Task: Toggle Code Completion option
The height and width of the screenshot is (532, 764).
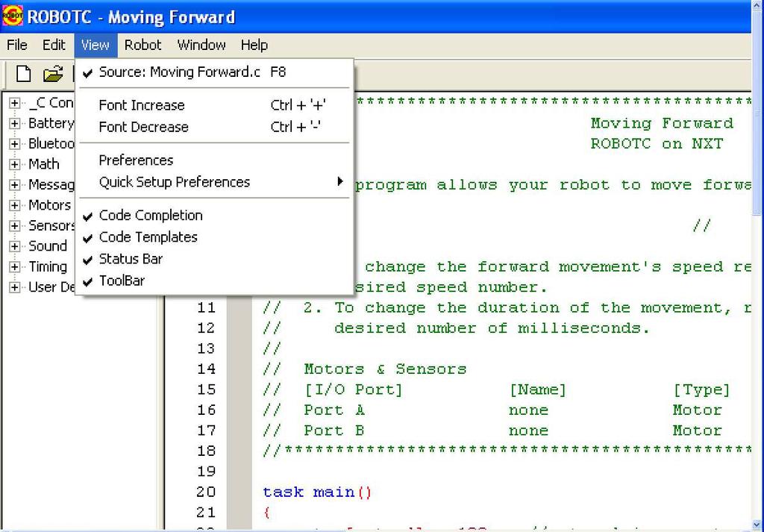Action: tap(214, 216)
